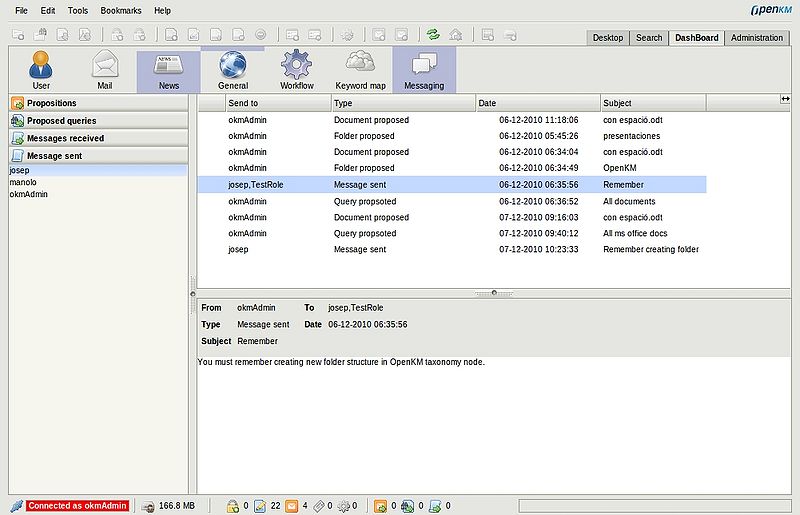
Task: Sort by the Type column header
Action: click(x=403, y=103)
